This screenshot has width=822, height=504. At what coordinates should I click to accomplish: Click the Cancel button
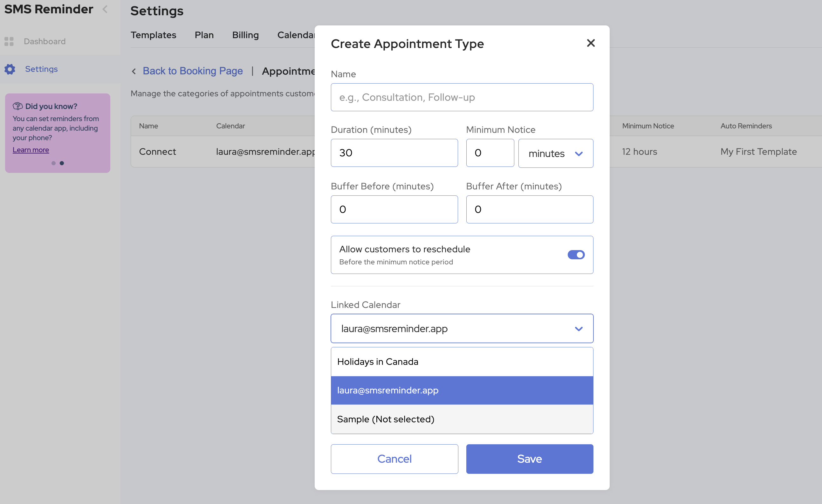(394, 459)
